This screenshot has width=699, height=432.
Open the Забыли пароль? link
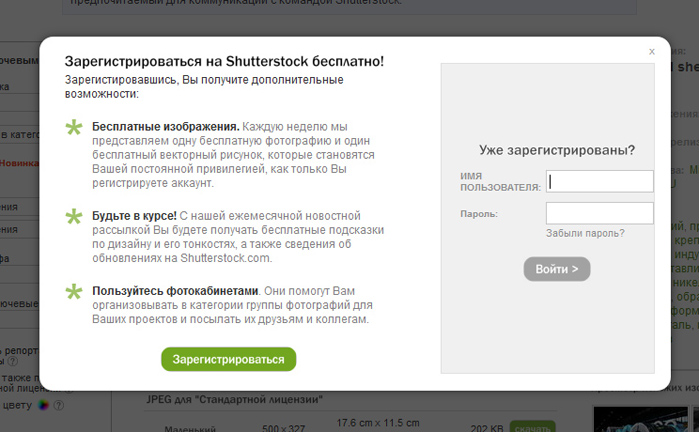coord(585,233)
